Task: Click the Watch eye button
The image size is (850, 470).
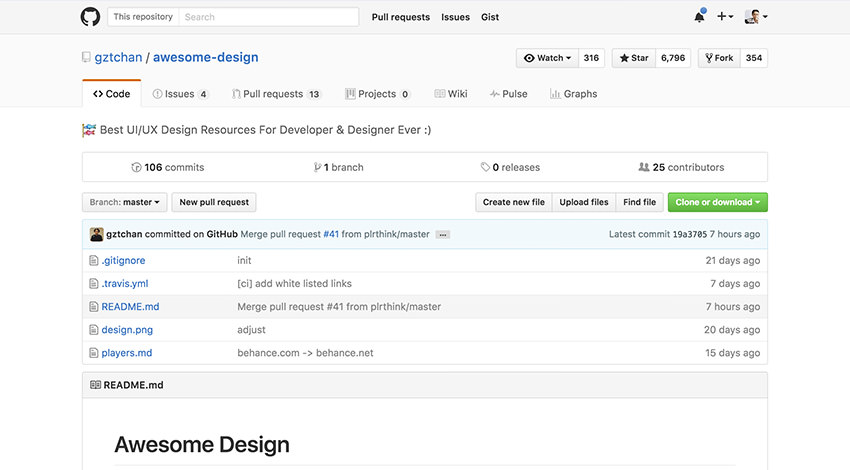Action: pyautogui.click(x=548, y=58)
